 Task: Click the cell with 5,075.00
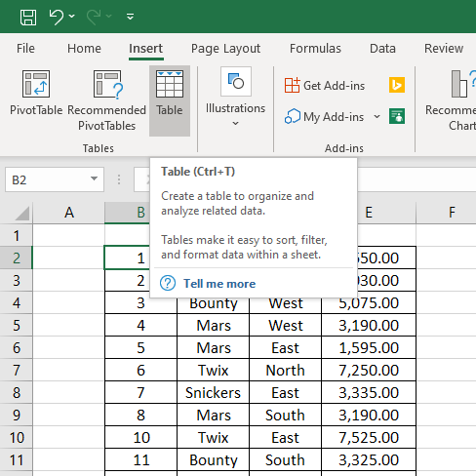pyautogui.click(x=369, y=305)
